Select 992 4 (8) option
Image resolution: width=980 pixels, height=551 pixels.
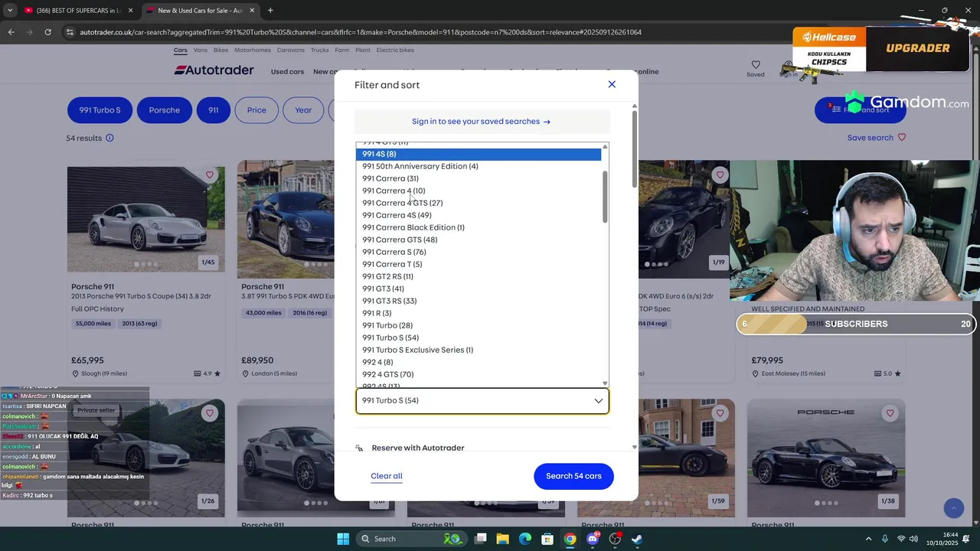[479, 362]
